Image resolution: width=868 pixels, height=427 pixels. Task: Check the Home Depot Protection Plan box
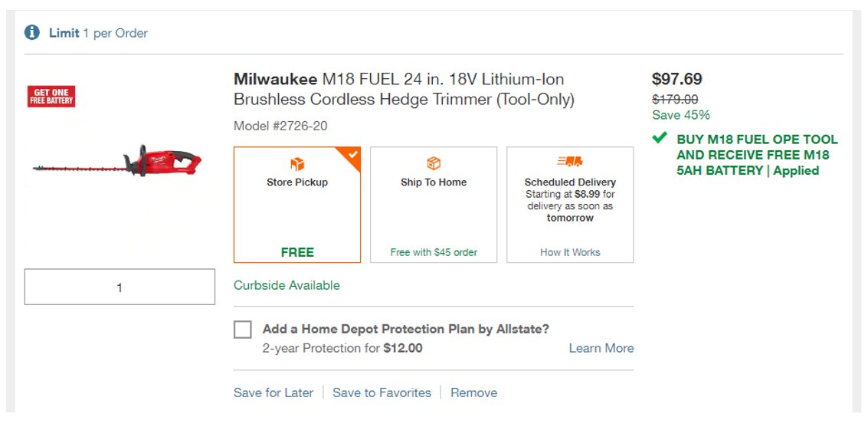[x=242, y=330]
